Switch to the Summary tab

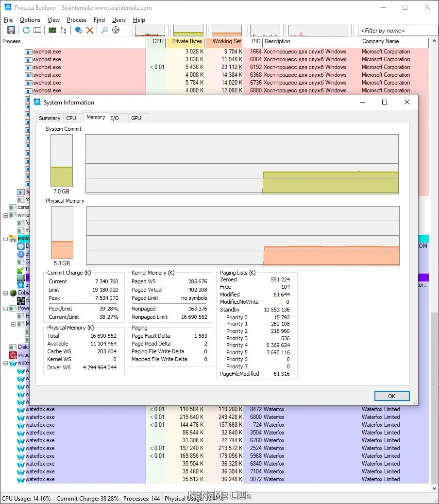pos(50,118)
